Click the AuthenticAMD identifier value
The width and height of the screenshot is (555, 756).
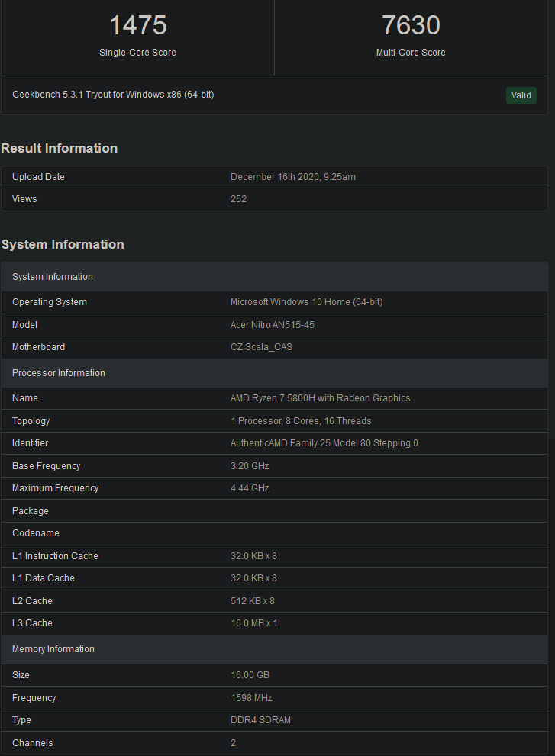324,442
